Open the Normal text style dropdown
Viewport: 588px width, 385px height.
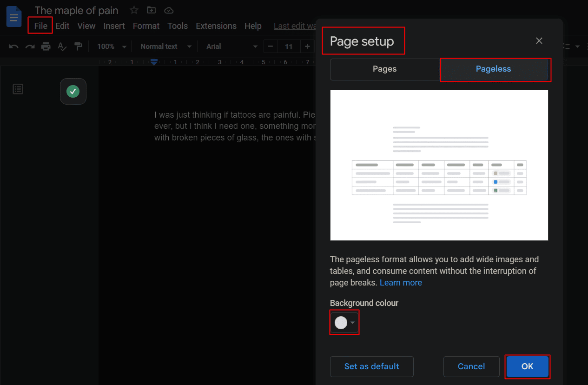point(166,46)
